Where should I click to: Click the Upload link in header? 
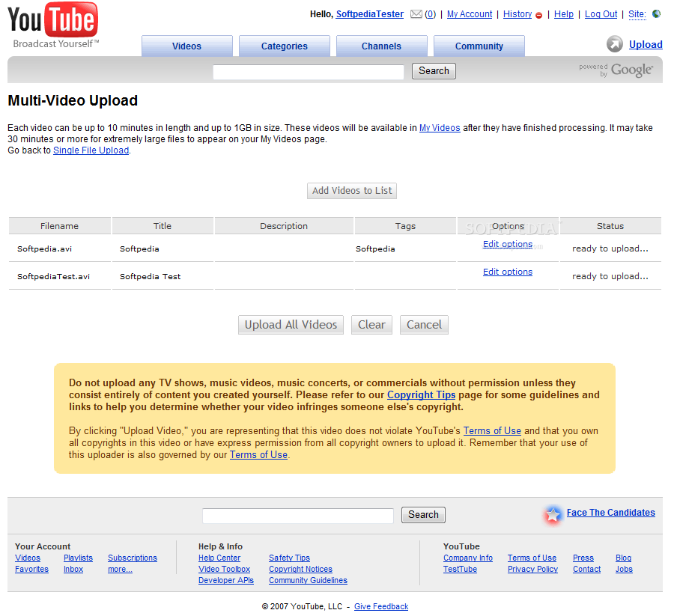[646, 45]
